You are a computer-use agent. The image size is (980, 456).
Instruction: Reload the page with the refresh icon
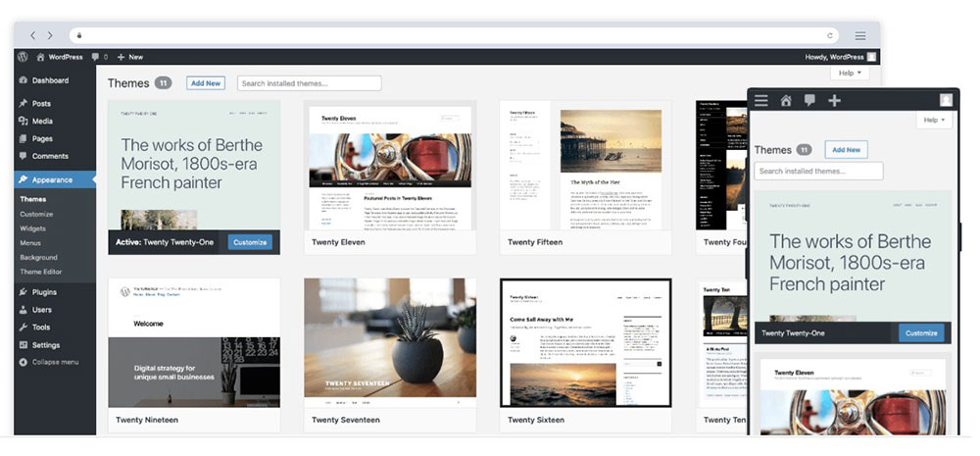point(830,35)
